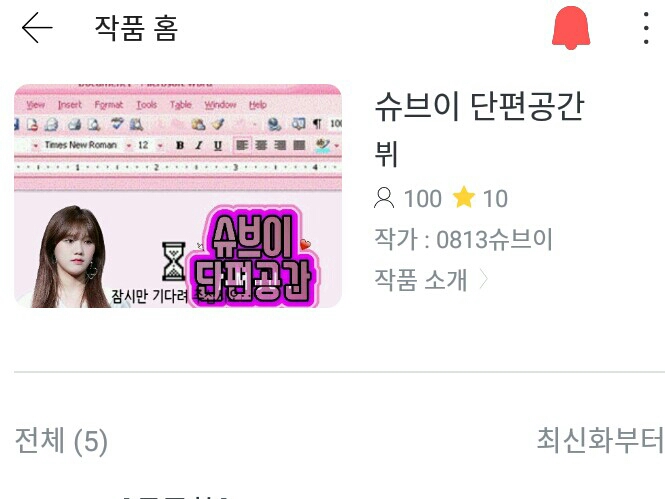665x499 pixels.
Task: Tap the 작품 홈 header title
Action: [136, 28]
